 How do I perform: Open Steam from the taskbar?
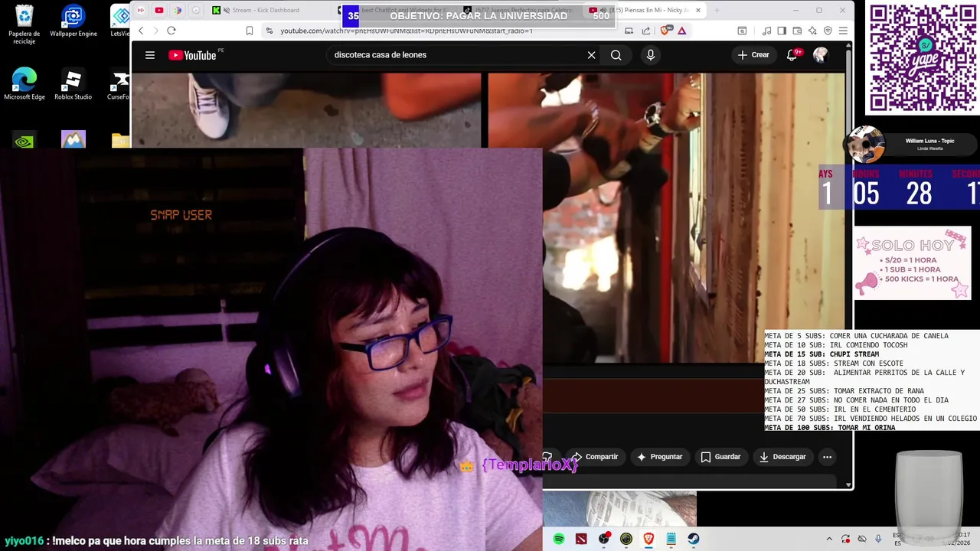click(694, 539)
